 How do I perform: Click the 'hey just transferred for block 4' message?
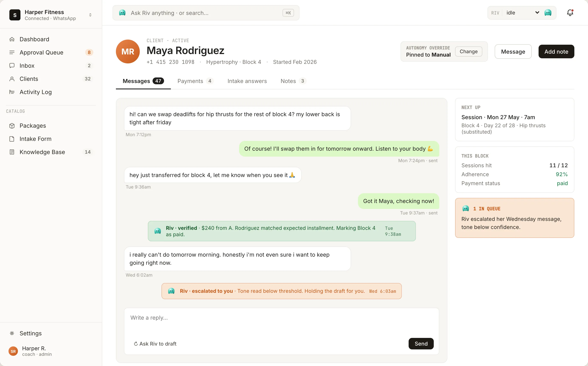(x=213, y=175)
